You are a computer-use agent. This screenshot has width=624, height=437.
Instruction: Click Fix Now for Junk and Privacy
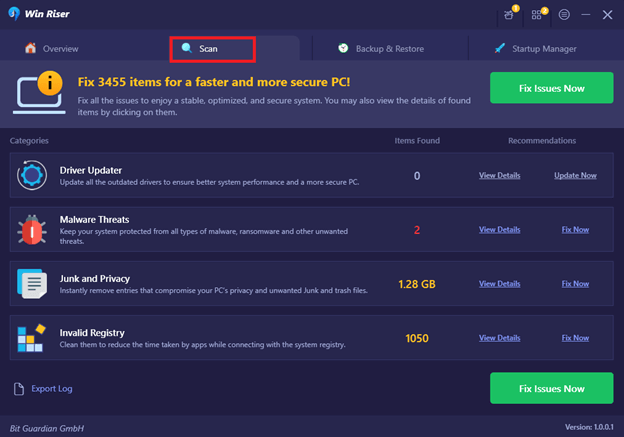click(x=575, y=284)
